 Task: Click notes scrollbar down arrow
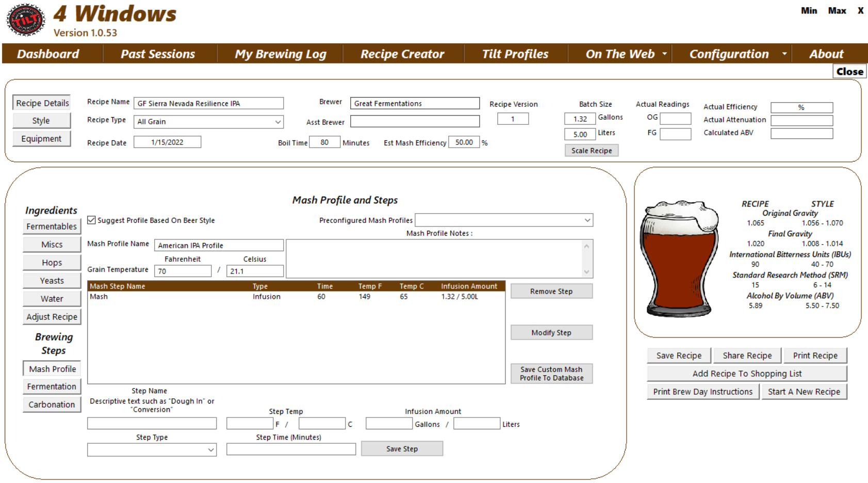click(586, 272)
